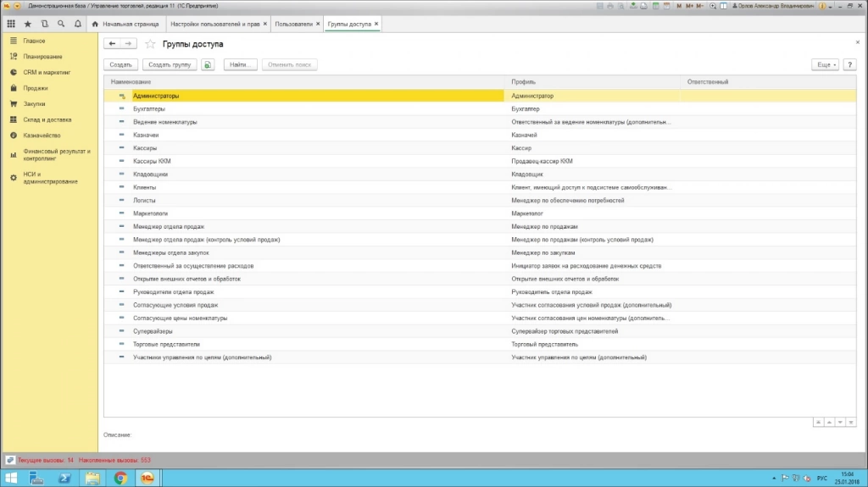Select the Кассиры ККМ row

pyautogui.click(x=480, y=161)
